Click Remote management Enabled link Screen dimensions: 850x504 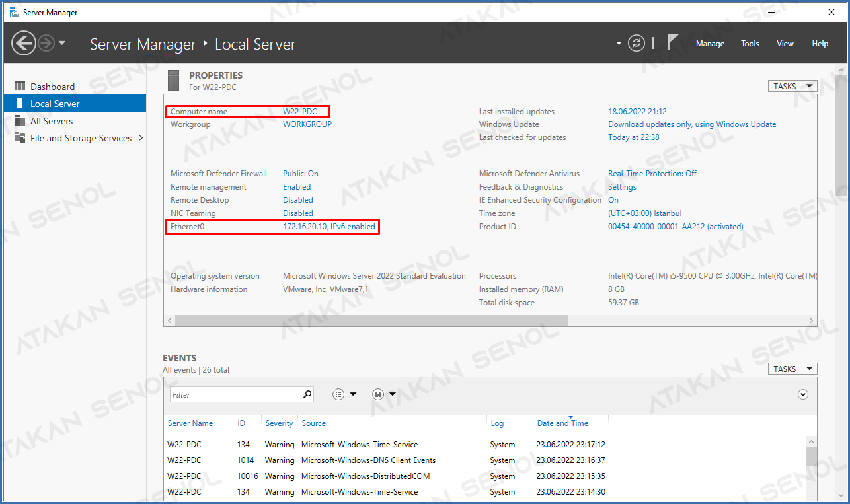297,187
